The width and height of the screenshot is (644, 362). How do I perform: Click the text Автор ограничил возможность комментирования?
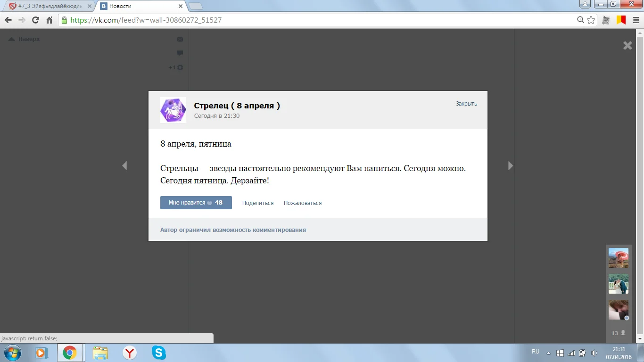[233, 230]
